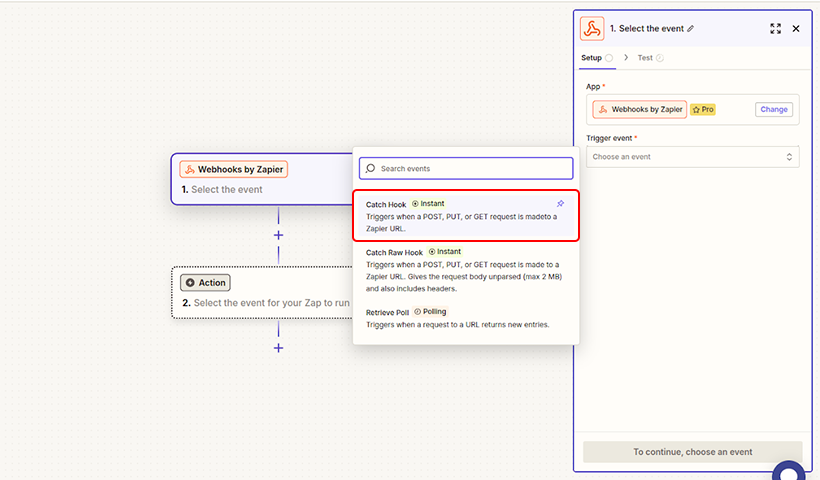Click '2. Select the event for your Zap' text
This screenshot has width=820, height=480.
coord(266,303)
